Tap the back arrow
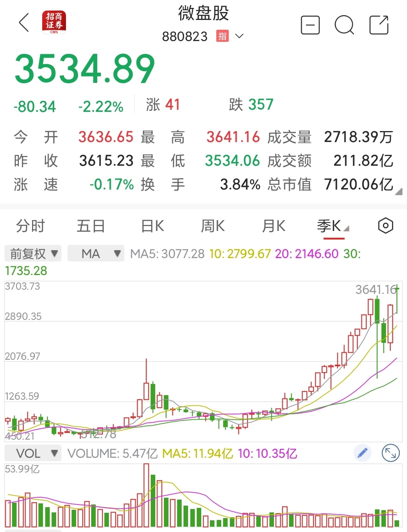407x532 pixels. (24, 23)
